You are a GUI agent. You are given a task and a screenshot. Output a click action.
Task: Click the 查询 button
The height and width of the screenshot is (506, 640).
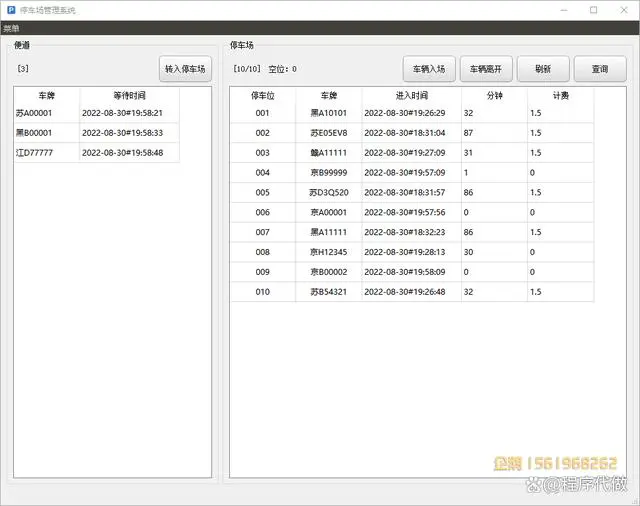click(600, 69)
